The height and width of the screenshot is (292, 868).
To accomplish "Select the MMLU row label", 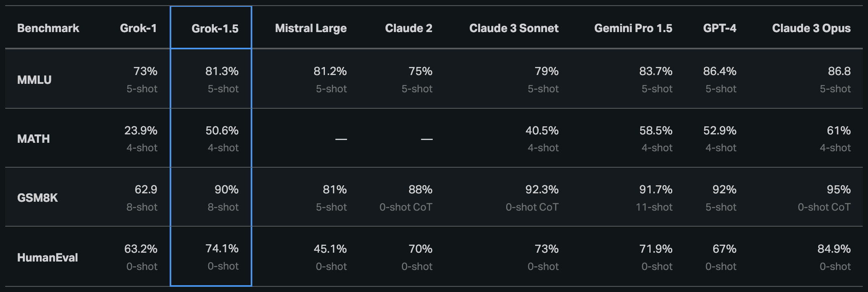I will click(34, 80).
